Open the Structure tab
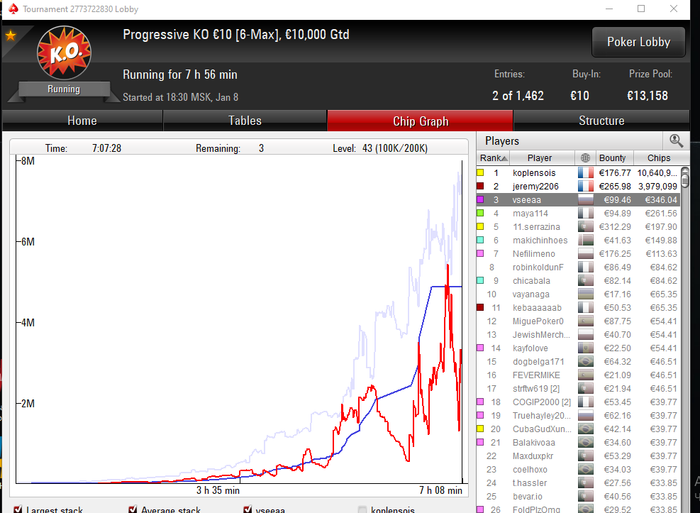This screenshot has height=513, width=700. [x=601, y=121]
